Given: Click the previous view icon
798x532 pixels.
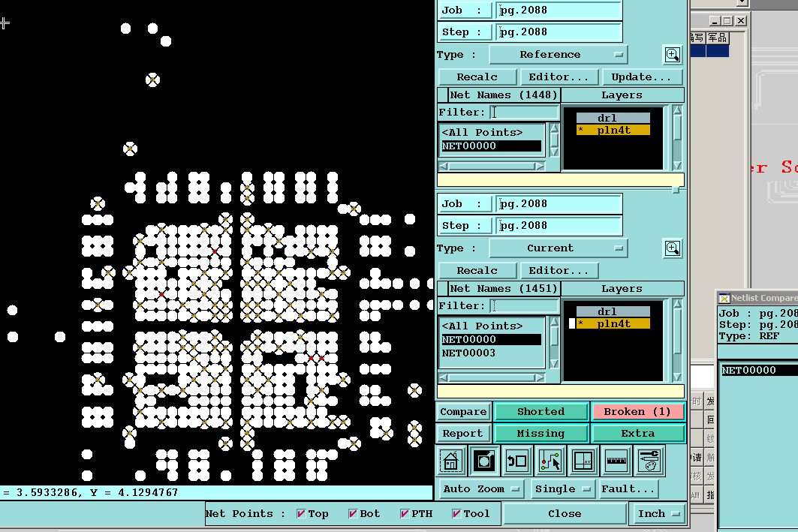Looking at the screenshot, I should [517, 461].
